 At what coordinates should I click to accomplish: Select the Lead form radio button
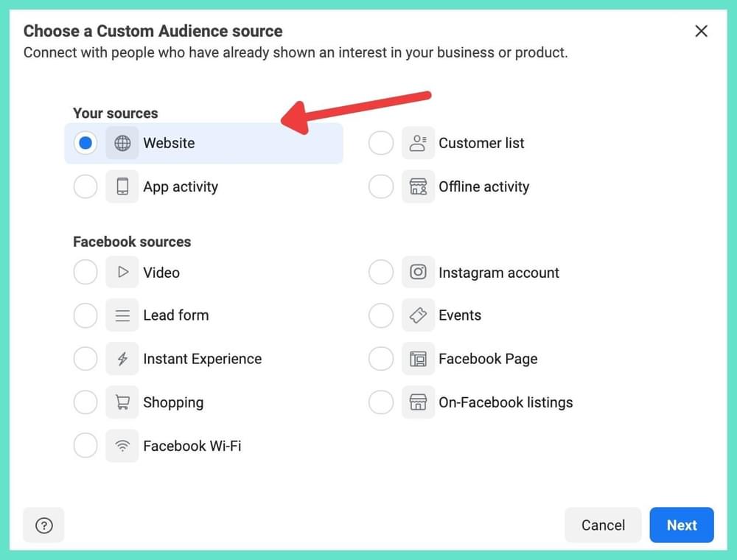85,315
